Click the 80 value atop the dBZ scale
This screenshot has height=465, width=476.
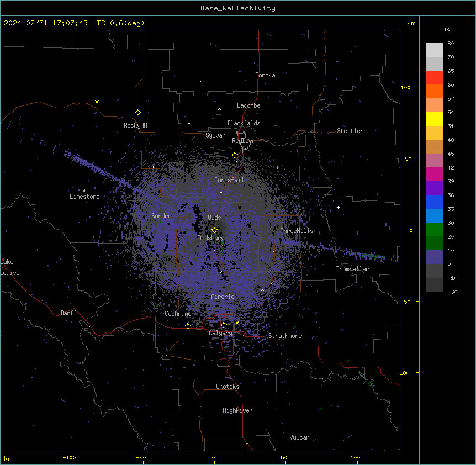451,44
